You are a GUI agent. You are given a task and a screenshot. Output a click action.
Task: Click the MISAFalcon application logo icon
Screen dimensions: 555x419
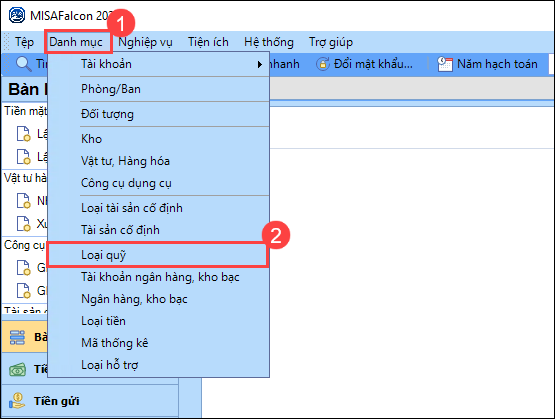click(17, 16)
